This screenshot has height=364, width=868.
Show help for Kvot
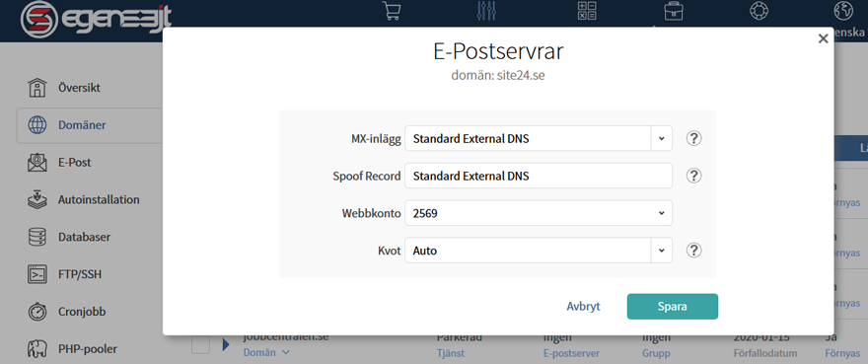click(x=693, y=251)
